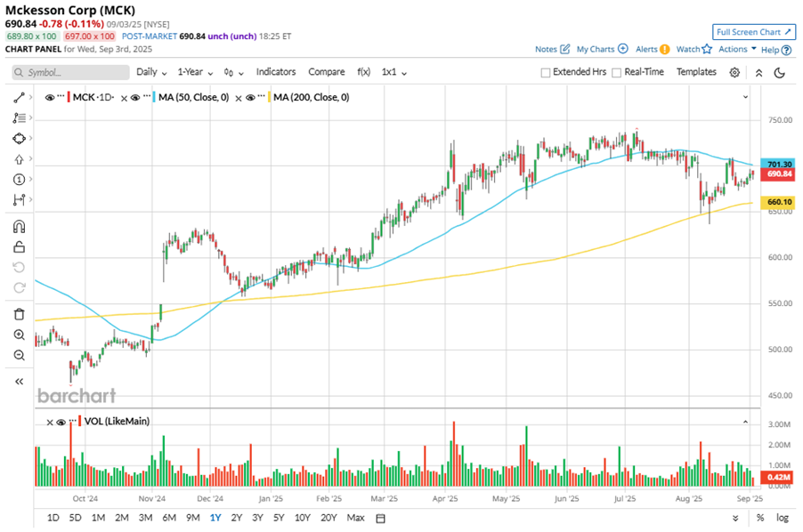The height and width of the screenshot is (532, 803).
Task: Collapse chart header with double chevron
Action: click(x=758, y=73)
